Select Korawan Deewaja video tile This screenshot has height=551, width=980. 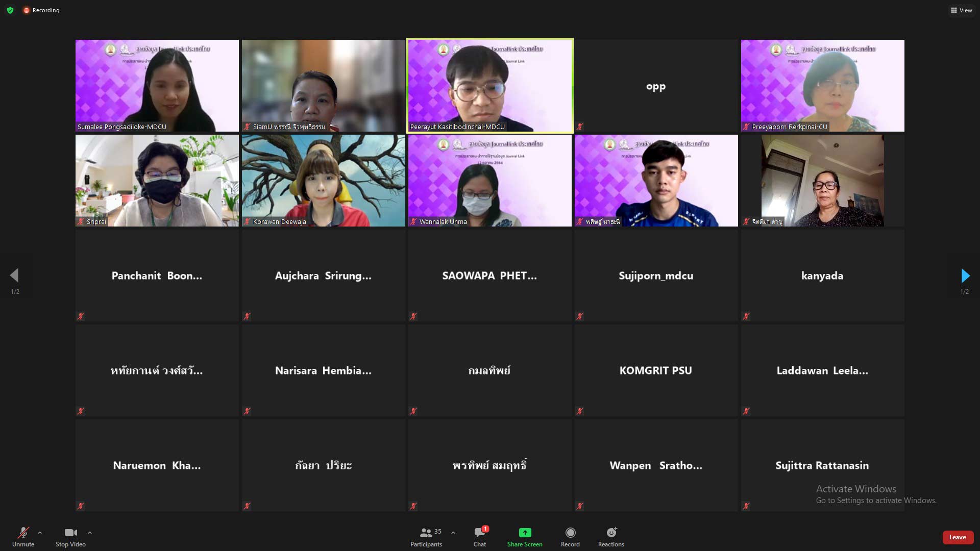(x=323, y=181)
